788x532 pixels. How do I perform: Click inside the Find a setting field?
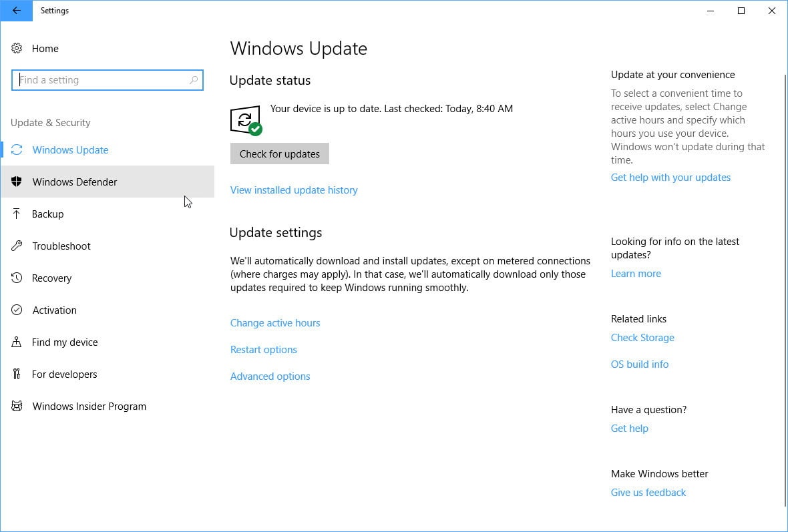[100, 80]
